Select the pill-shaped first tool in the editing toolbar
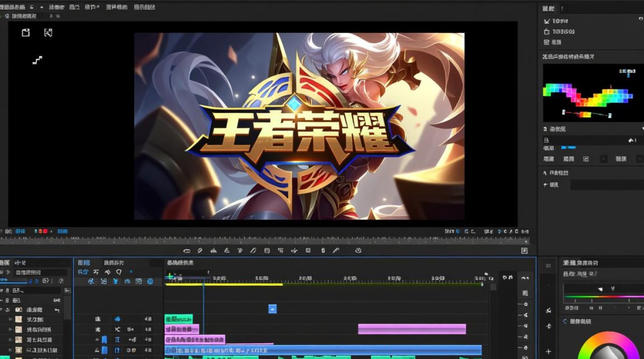This screenshot has height=359, width=644. click(187, 250)
